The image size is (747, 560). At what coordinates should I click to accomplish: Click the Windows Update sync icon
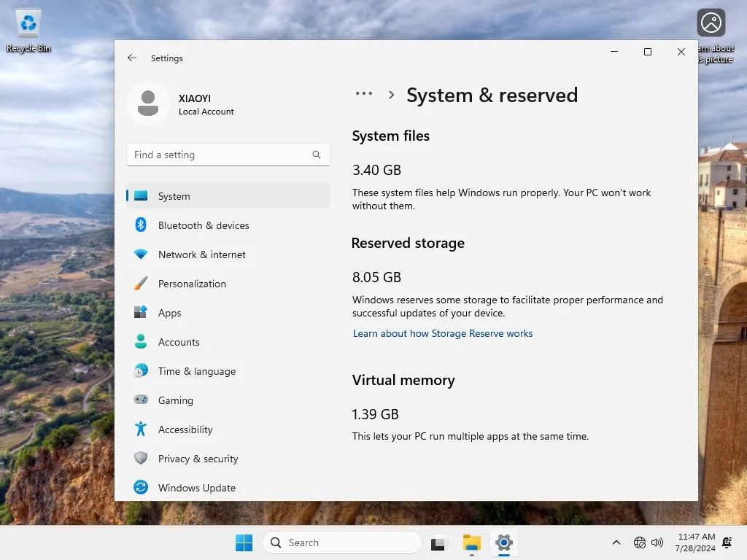pos(141,487)
